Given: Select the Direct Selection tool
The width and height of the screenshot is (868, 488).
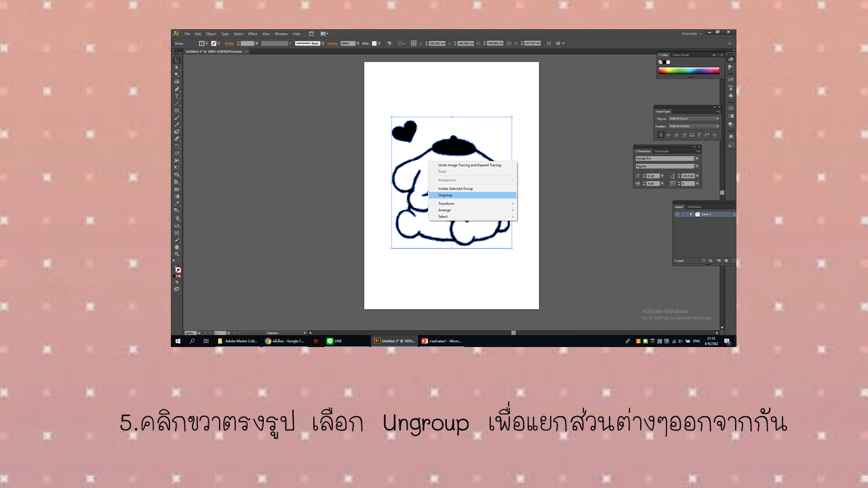Looking at the screenshot, I should [x=178, y=67].
